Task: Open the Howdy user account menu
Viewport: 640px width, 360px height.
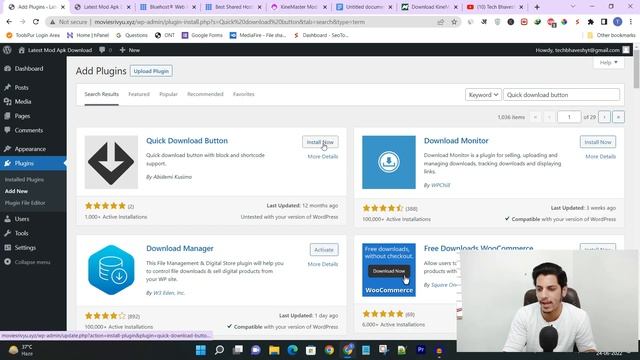Action: [x=582, y=50]
